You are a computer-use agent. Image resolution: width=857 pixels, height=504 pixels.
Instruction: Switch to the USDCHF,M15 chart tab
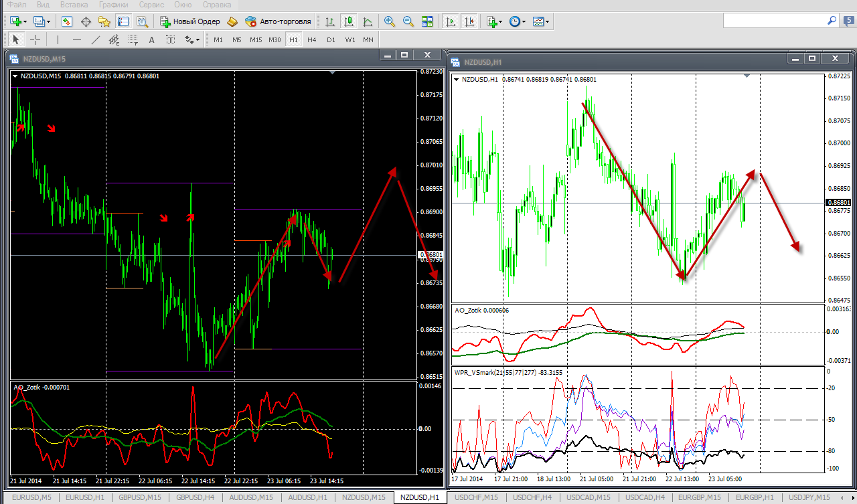(x=476, y=497)
